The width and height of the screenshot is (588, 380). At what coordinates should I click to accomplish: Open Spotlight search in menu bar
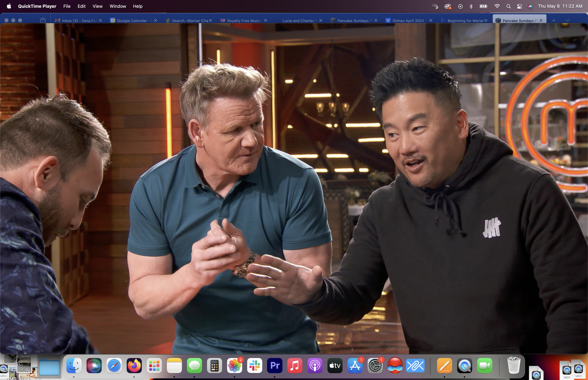coord(508,6)
